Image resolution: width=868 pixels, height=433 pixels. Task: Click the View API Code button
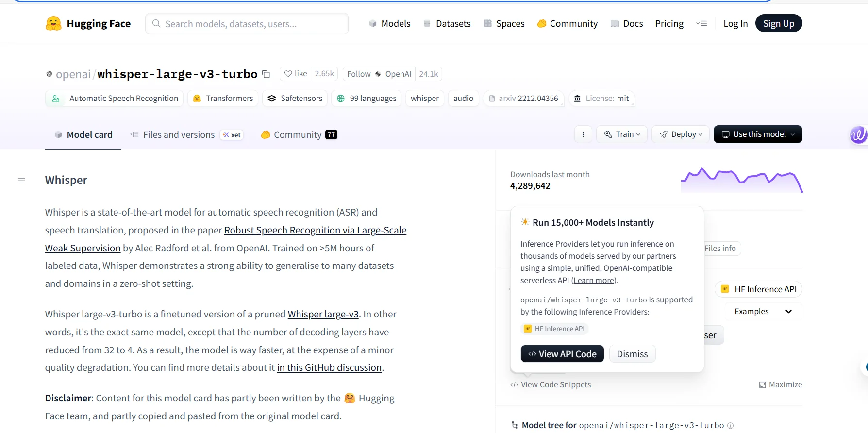tap(562, 354)
